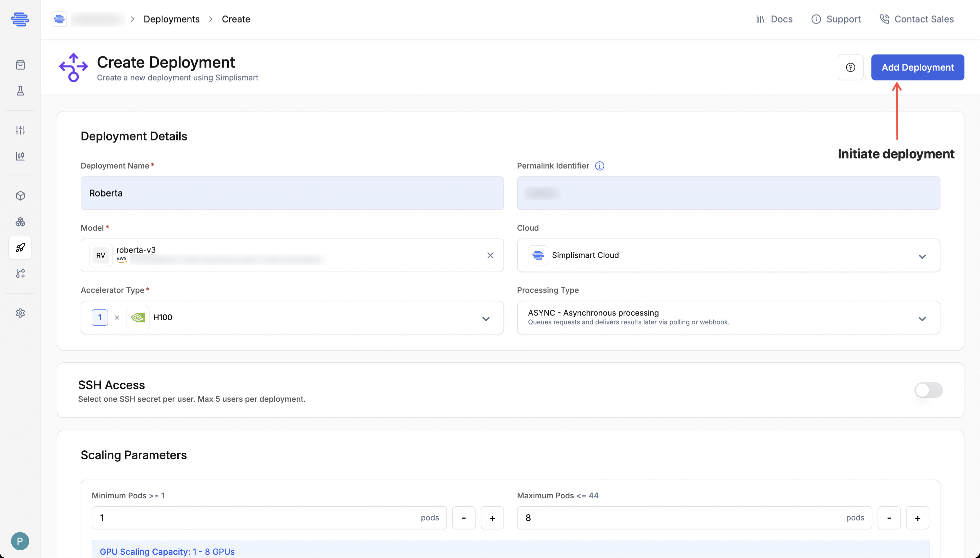980x558 pixels.
Task: Open the Deployments breadcrumb
Action: [171, 19]
